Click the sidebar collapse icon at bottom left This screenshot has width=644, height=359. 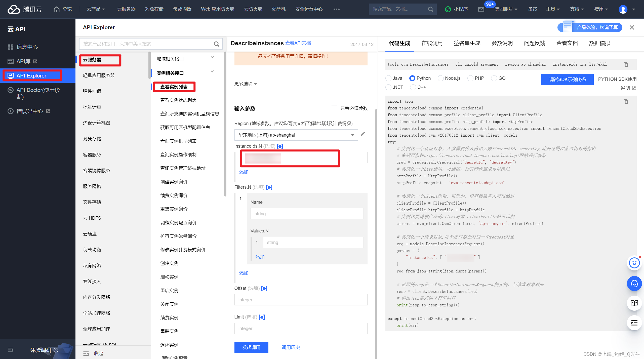click(x=11, y=350)
